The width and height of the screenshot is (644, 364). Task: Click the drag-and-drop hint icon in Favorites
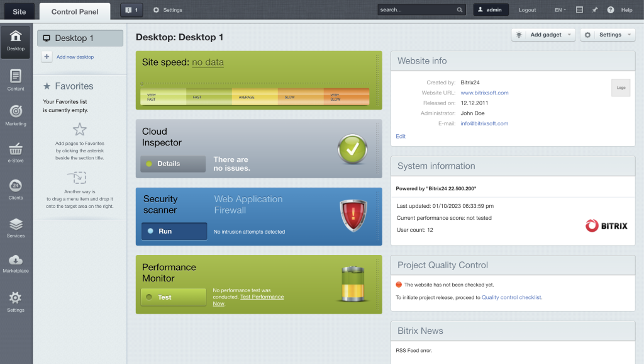(77, 177)
